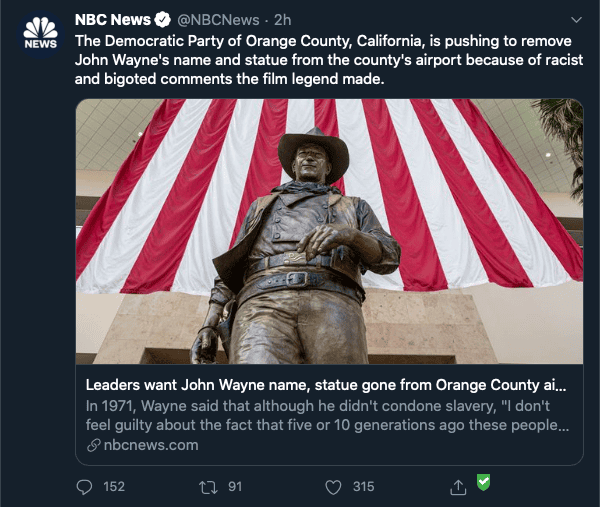The image size is (600, 507).
Task: Click the nbcnews.com source link
Action: coord(151,445)
